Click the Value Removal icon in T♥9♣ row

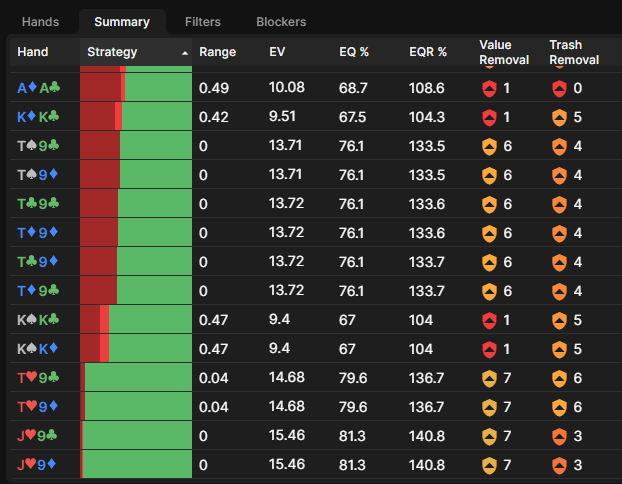489,378
